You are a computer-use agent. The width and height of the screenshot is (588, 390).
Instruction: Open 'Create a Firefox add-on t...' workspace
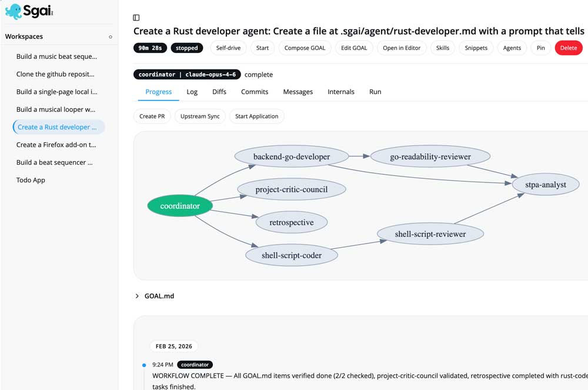click(56, 145)
